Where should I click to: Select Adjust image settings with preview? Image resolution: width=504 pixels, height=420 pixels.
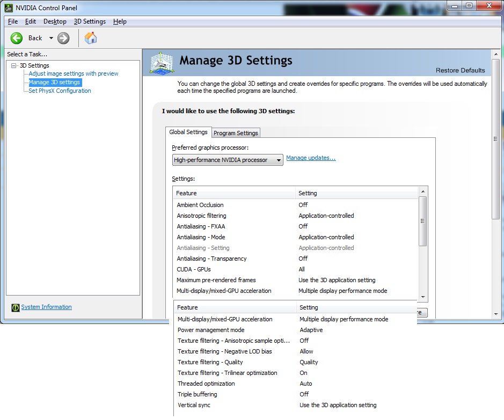[x=74, y=74]
